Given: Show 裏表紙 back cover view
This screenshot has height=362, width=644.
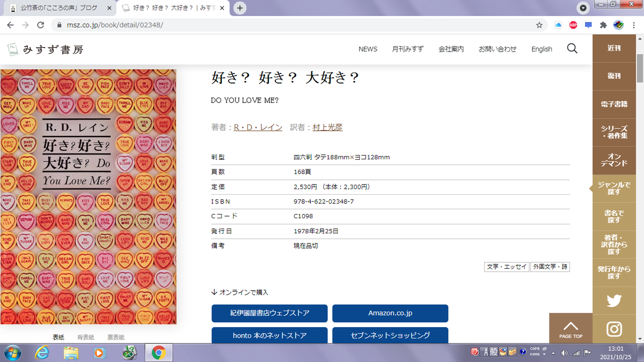Looking at the screenshot, I should click(x=115, y=337).
